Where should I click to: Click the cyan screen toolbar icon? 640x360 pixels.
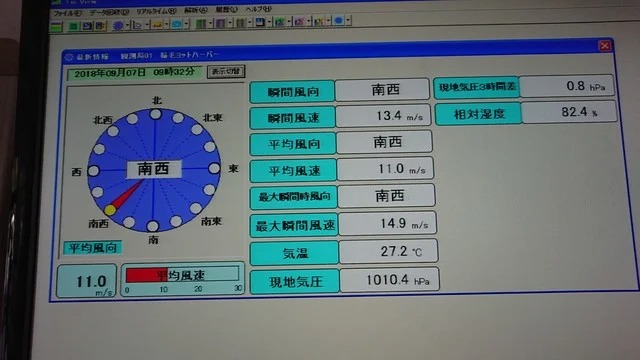[x=177, y=24]
